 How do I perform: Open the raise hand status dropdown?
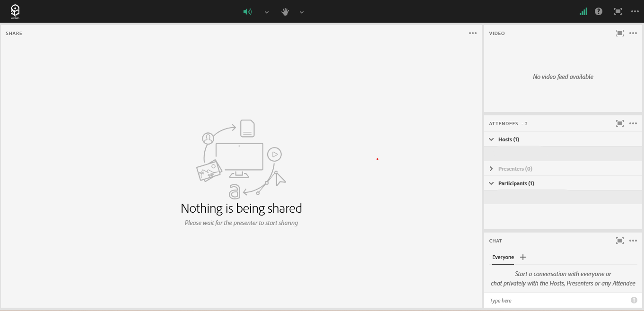point(302,12)
